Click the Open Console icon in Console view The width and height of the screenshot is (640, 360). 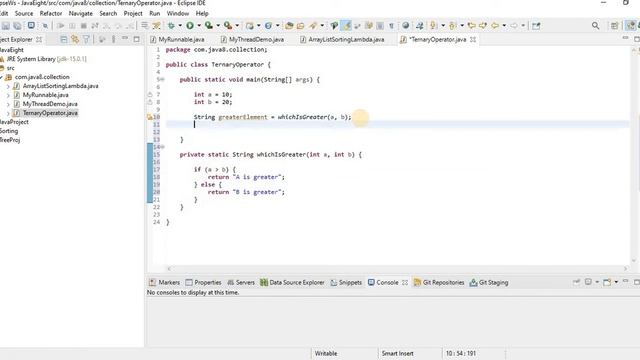point(607,282)
